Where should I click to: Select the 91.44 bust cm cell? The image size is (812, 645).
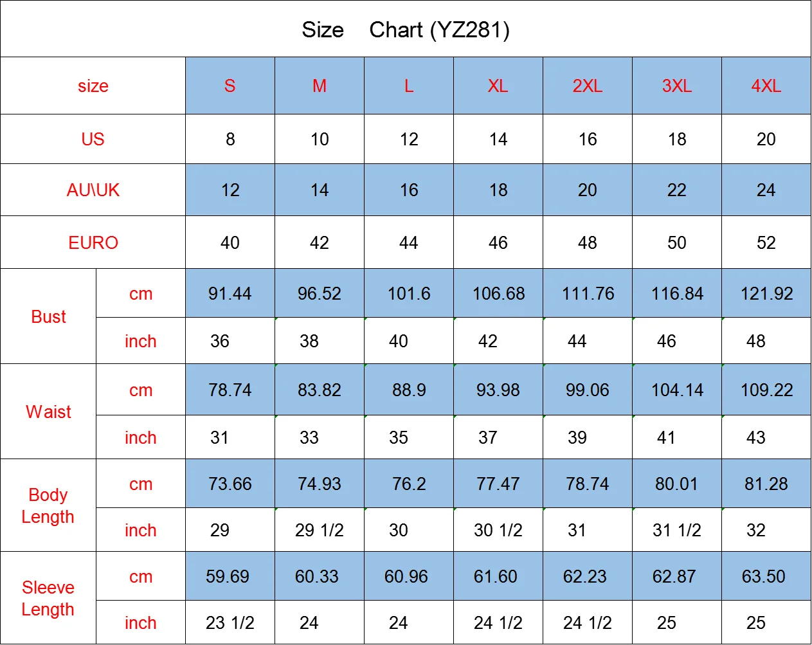[x=230, y=294]
